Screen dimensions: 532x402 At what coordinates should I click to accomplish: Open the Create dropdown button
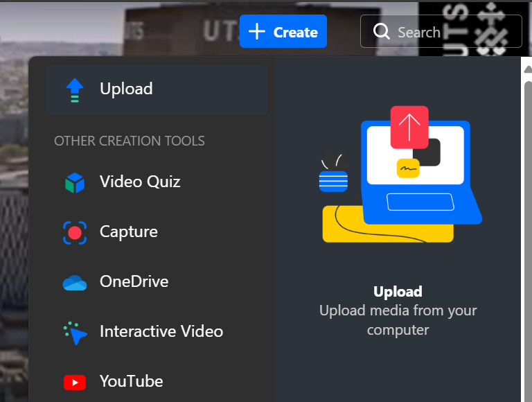tap(283, 32)
